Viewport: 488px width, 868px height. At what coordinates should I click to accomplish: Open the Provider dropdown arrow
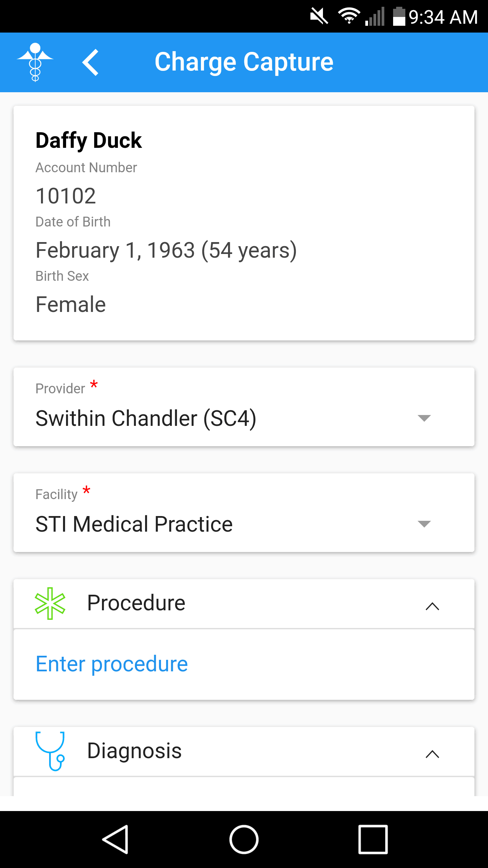424,418
